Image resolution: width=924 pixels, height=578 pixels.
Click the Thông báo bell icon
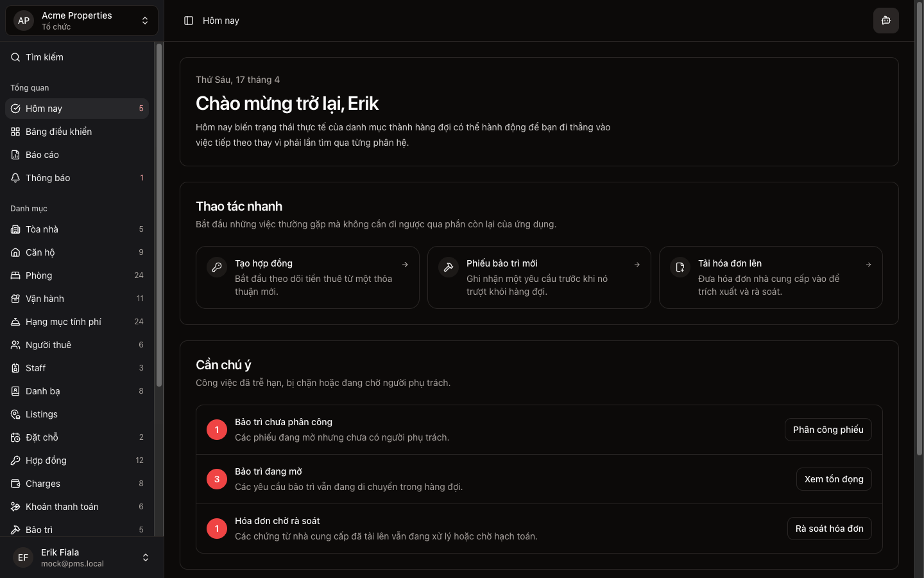(x=15, y=178)
